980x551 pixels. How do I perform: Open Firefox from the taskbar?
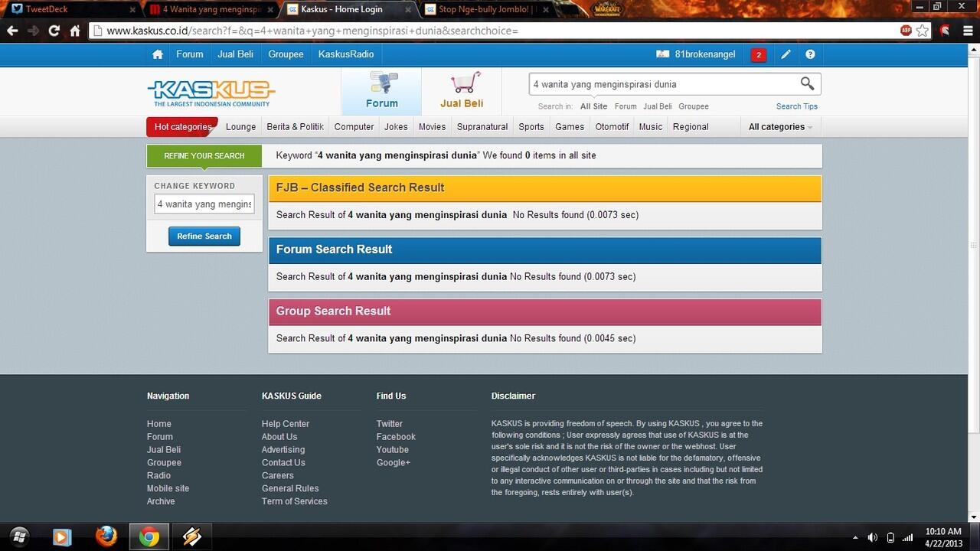[x=106, y=536]
